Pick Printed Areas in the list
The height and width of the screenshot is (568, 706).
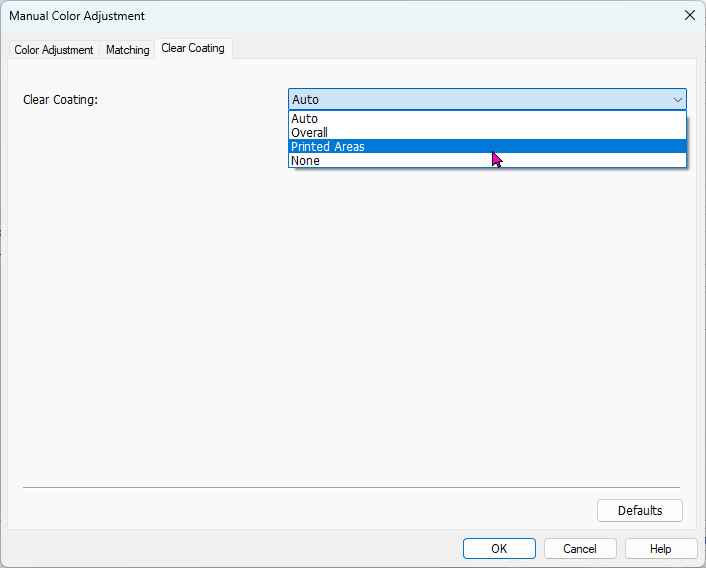click(328, 147)
